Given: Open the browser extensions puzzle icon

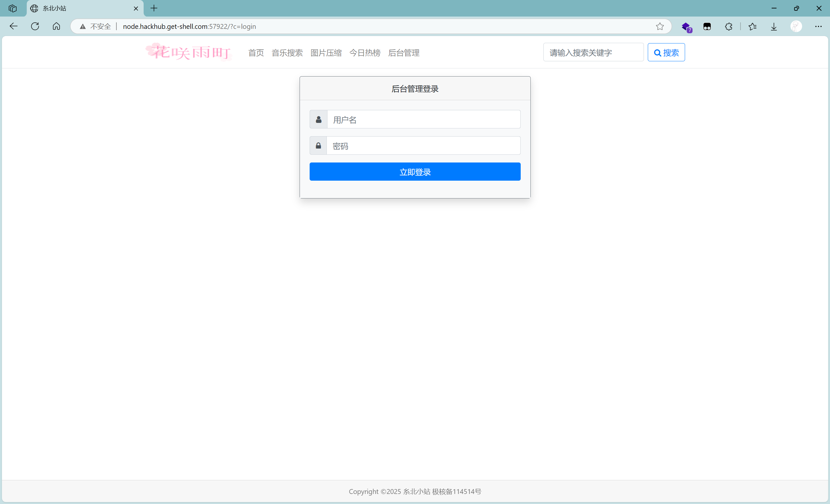Looking at the screenshot, I should 729,27.
